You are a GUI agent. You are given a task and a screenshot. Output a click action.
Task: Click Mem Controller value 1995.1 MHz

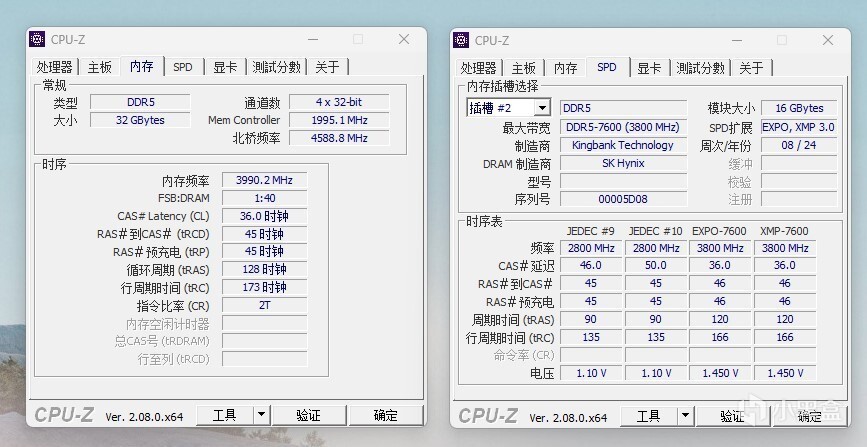click(339, 120)
